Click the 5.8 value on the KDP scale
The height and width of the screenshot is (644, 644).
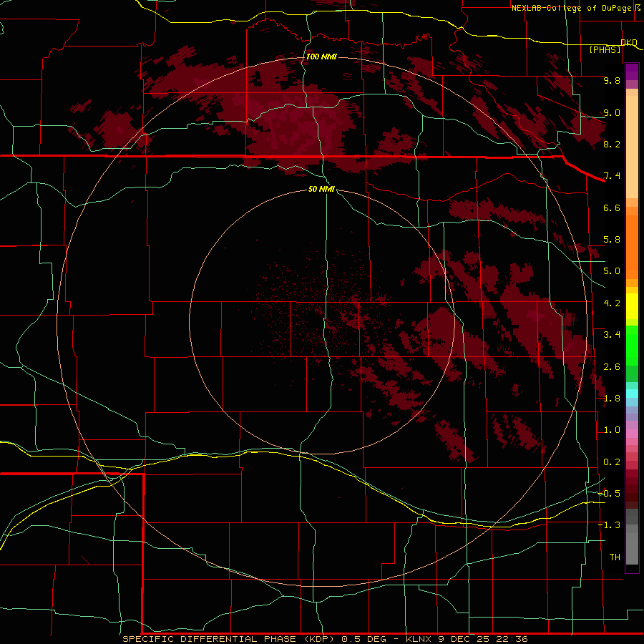[612, 240]
